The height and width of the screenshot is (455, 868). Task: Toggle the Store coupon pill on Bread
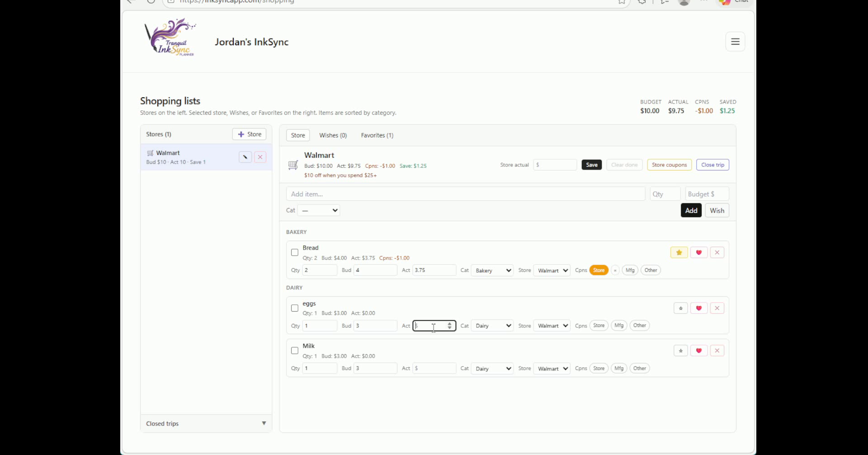point(599,270)
